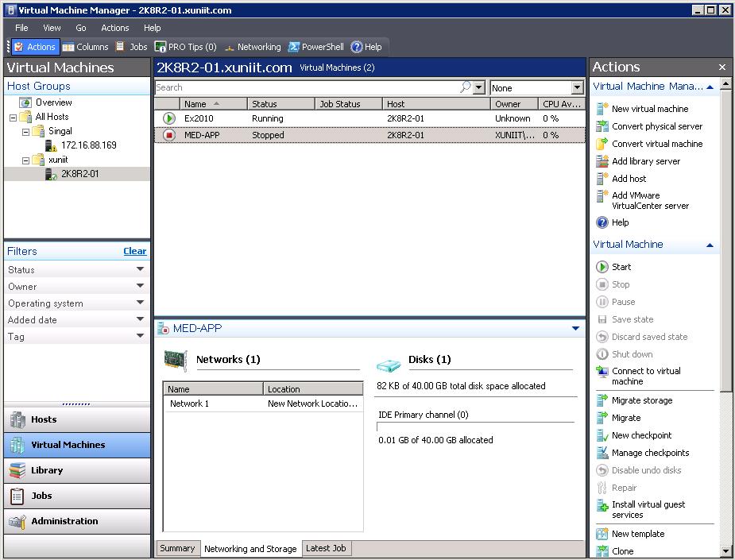Viewport: 735px width, 560px height.
Task: Open Jobs from the toolbar
Action: 132,47
